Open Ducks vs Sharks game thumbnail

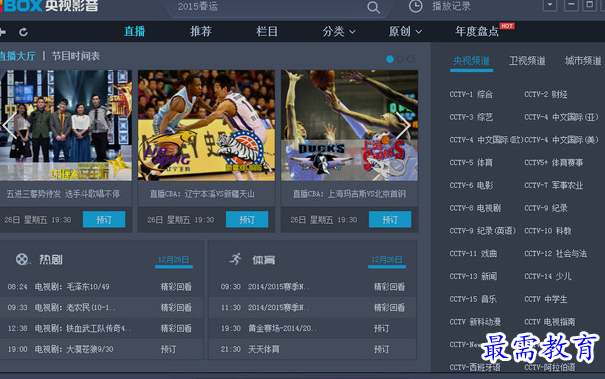350,125
